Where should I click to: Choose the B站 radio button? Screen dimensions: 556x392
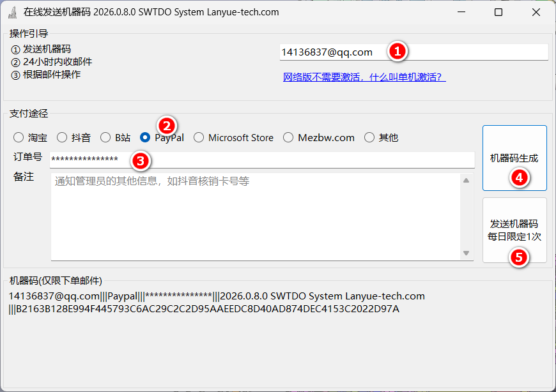pyautogui.click(x=105, y=137)
